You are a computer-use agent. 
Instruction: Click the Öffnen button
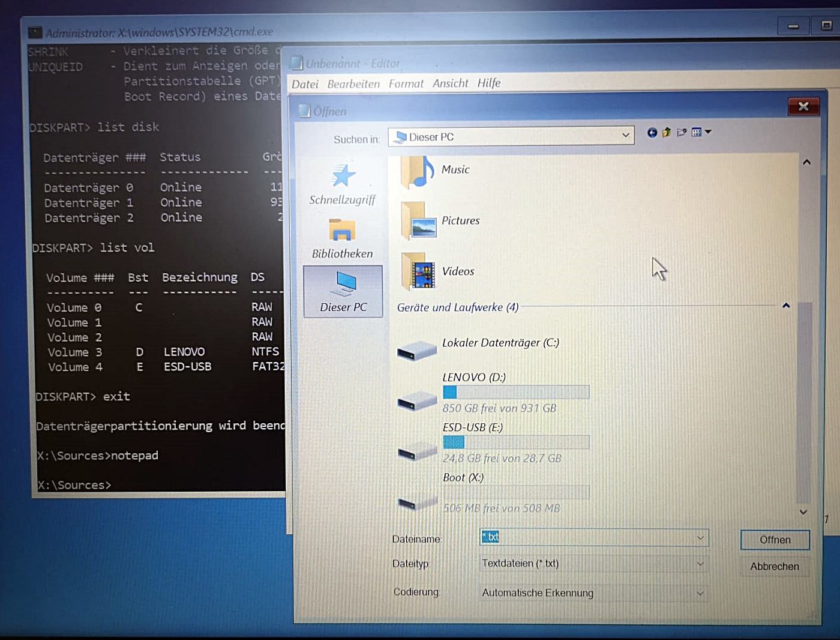(x=775, y=540)
